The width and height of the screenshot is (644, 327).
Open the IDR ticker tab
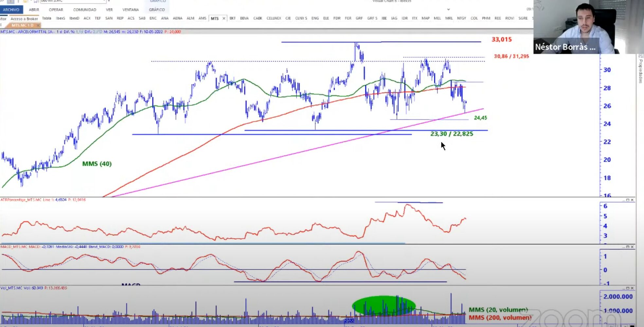[405, 18]
